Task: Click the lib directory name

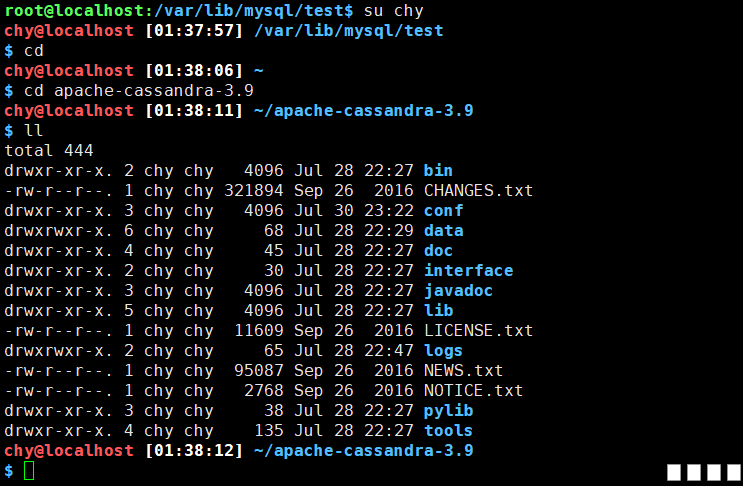Action: (x=438, y=311)
